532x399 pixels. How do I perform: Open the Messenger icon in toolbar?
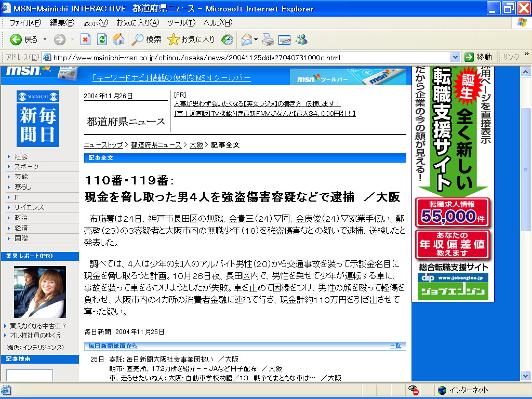click(301, 39)
